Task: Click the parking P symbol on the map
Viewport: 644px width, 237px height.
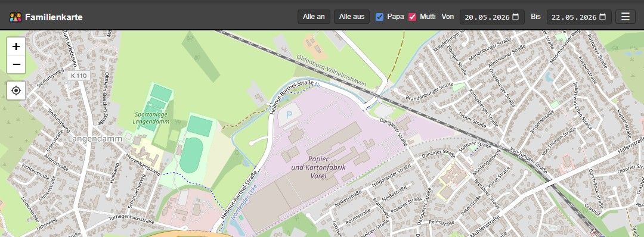Action: tap(289, 115)
